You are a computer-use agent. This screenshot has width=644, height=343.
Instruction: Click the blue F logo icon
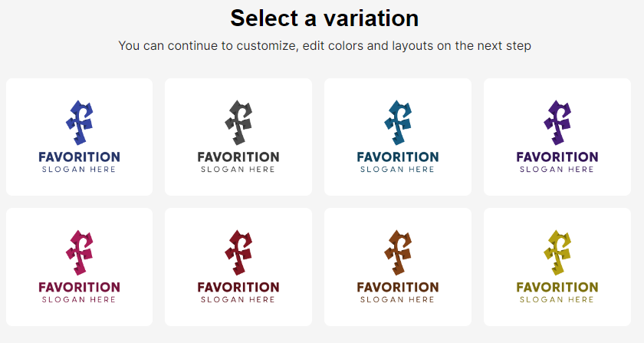coord(79,122)
